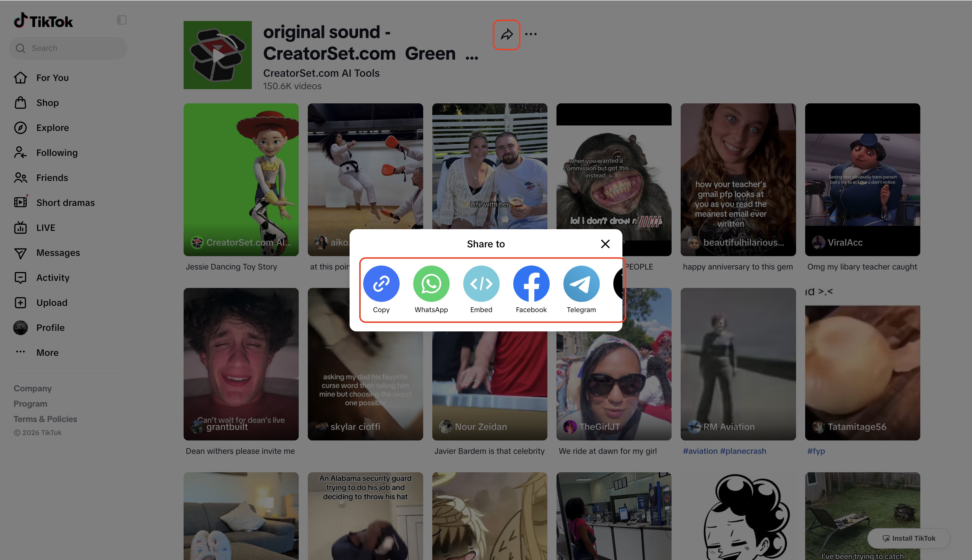972x560 pixels.
Task: Expand Terms & Policies footer section
Action: [45, 419]
